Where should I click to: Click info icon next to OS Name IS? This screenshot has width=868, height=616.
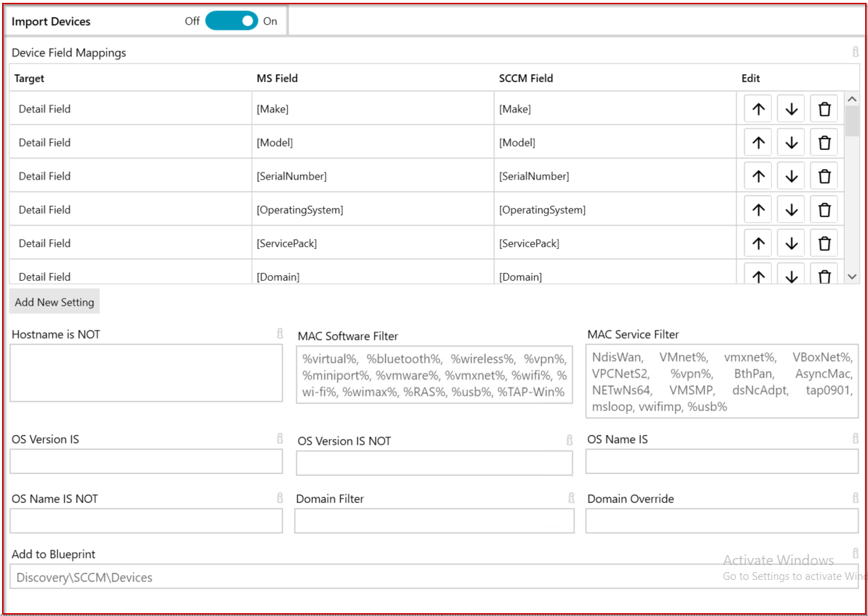(x=855, y=438)
